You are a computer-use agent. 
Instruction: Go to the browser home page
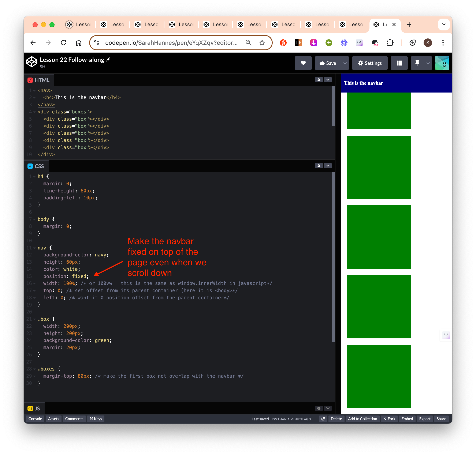pos(78,43)
